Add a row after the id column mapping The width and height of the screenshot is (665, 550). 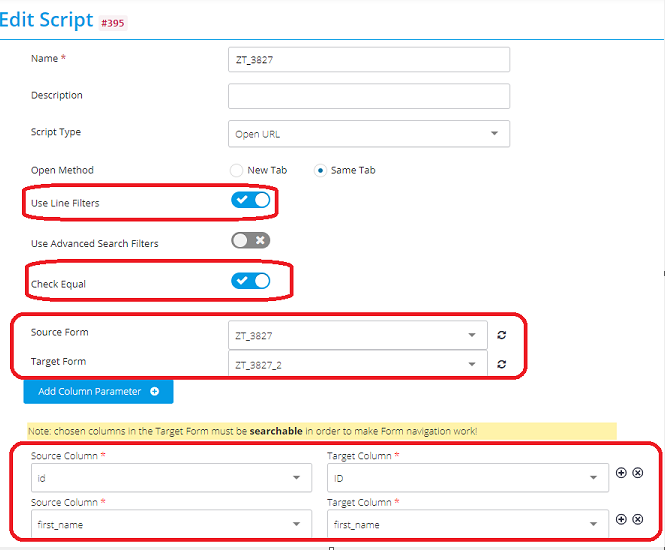(x=621, y=473)
